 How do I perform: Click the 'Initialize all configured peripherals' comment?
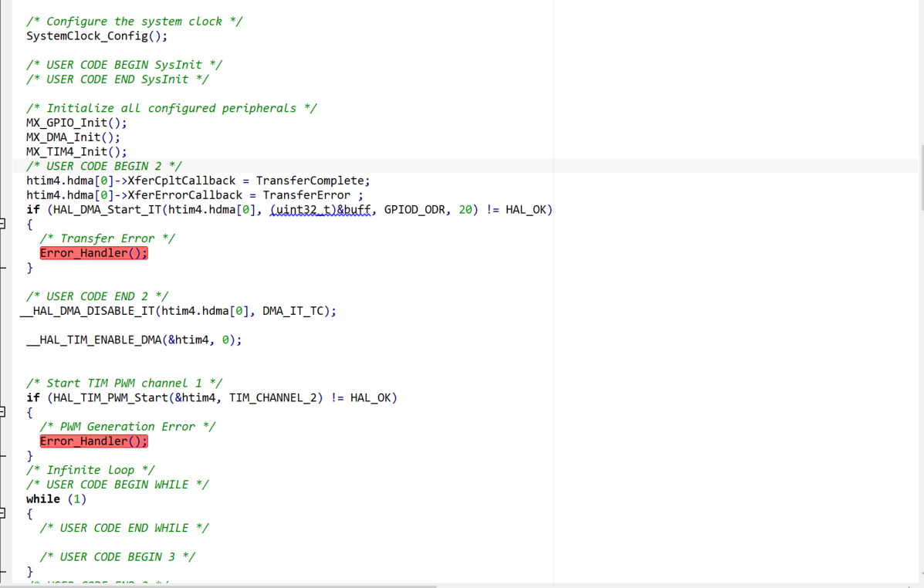[171, 108]
